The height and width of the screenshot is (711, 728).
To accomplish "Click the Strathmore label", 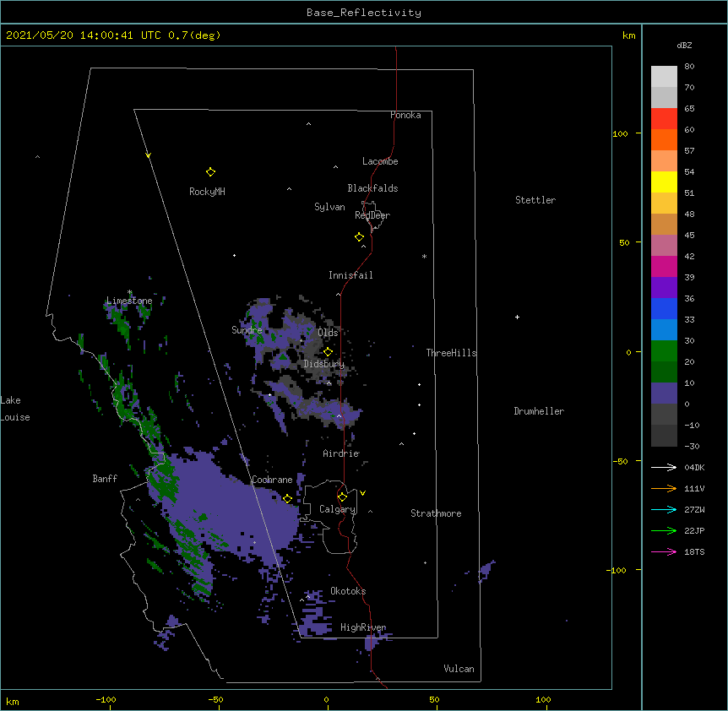I will pos(436,513).
